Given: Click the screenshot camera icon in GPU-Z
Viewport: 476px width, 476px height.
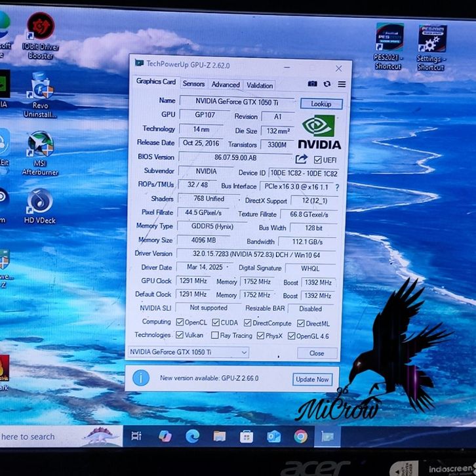Looking at the screenshot, I should coord(313,84).
